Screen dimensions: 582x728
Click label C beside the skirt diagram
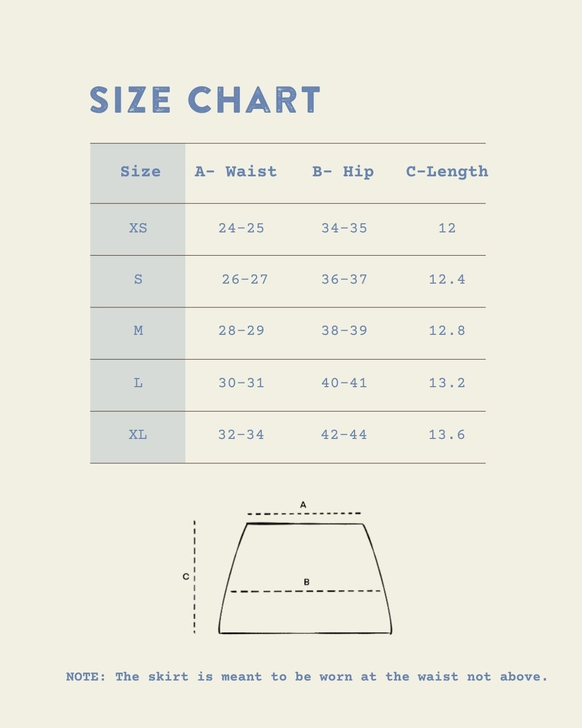coord(185,576)
